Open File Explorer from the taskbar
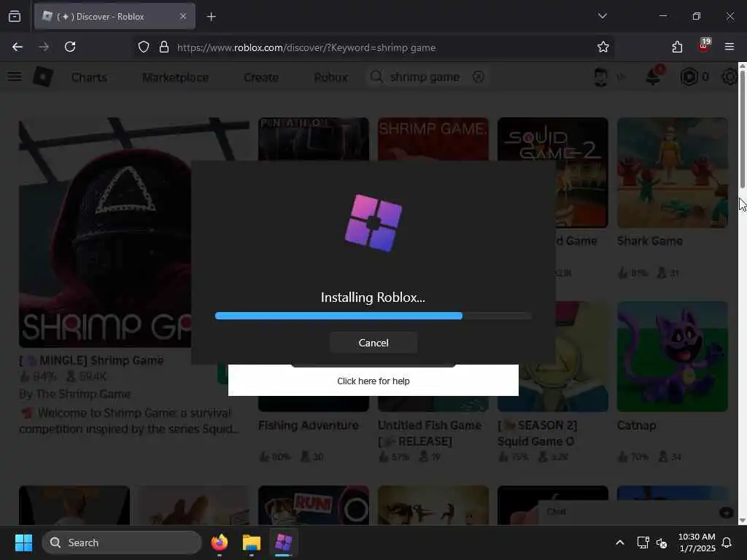Image resolution: width=747 pixels, height=560 pixels. tap(252, 542)
